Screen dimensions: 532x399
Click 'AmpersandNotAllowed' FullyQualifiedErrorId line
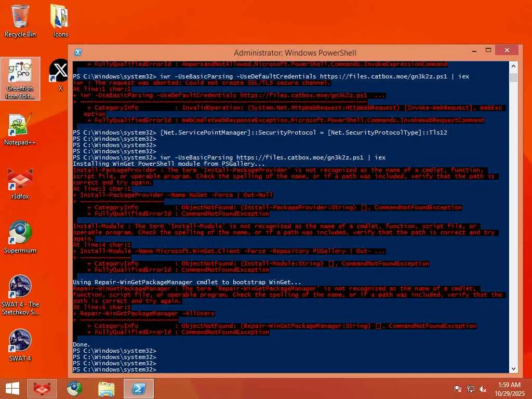[268, 64]
